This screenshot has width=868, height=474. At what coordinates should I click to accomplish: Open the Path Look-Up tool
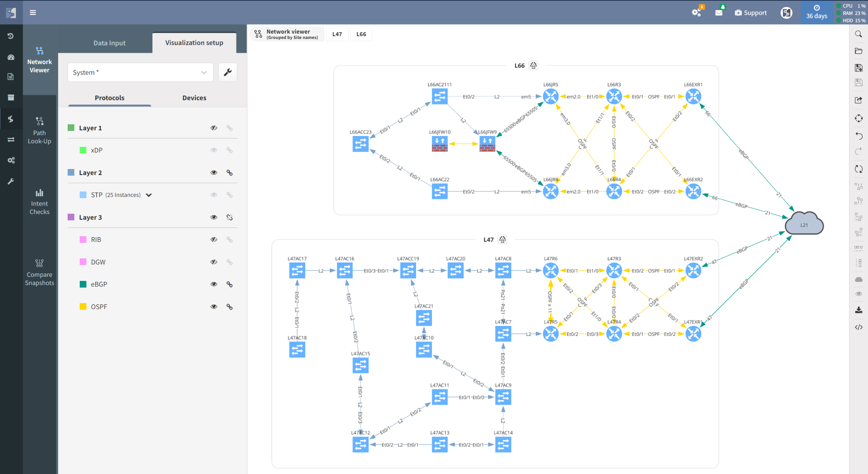(39, 130)
